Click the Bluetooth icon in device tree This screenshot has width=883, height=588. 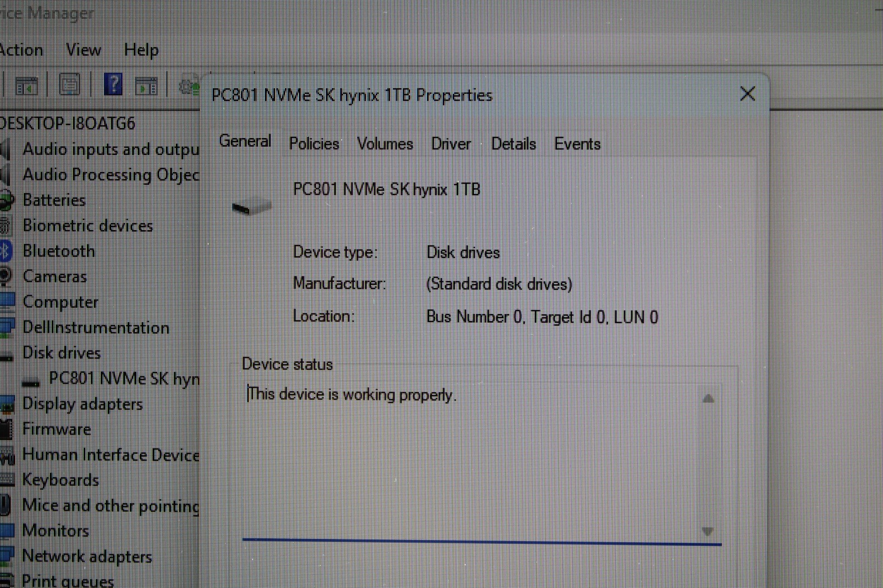pos(5,252)
